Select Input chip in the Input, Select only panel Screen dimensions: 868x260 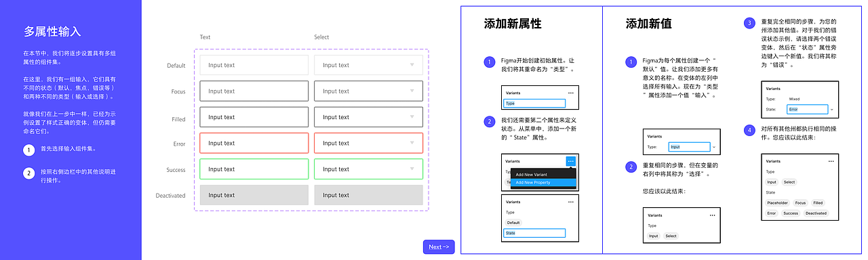[653, 236]
